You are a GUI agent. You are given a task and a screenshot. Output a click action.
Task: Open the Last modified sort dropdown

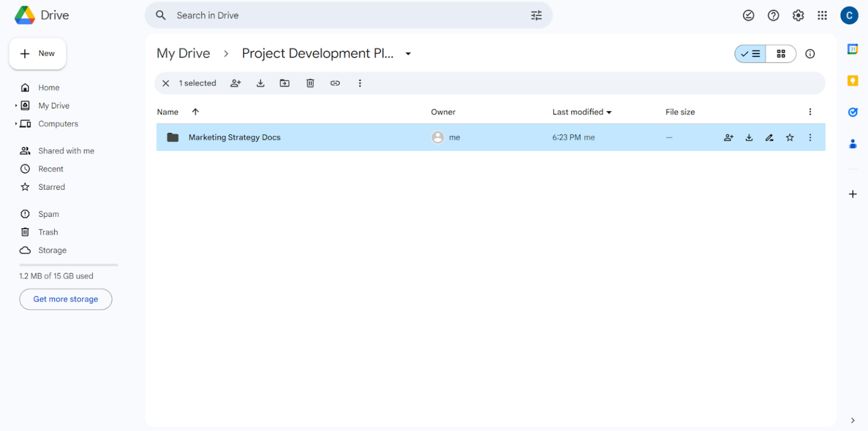tap(581, 112)
